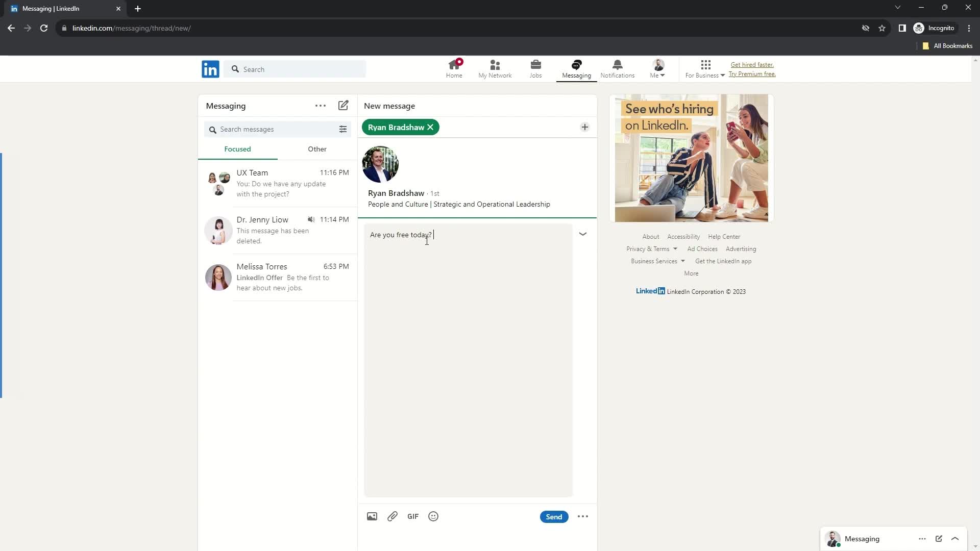The width and height of the screenshot is (980, 551).
Task: Open Ryan Bradshaw profile from message header
Action: (397, 193)
